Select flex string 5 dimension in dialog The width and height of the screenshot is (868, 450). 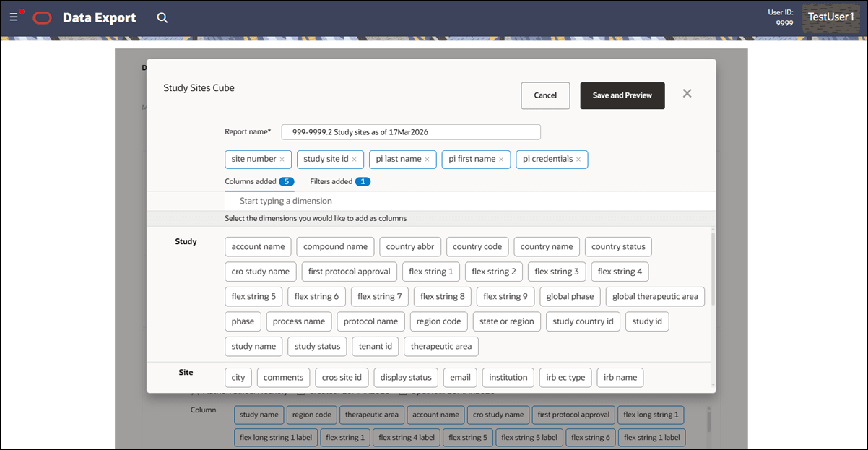pyautogui.click(x=253, y=296)
